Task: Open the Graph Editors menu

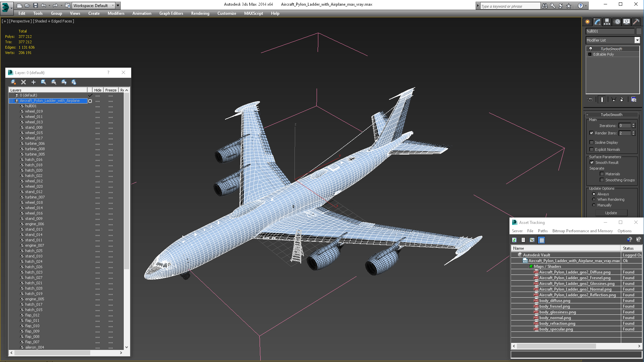Action: tap(171, 13)
